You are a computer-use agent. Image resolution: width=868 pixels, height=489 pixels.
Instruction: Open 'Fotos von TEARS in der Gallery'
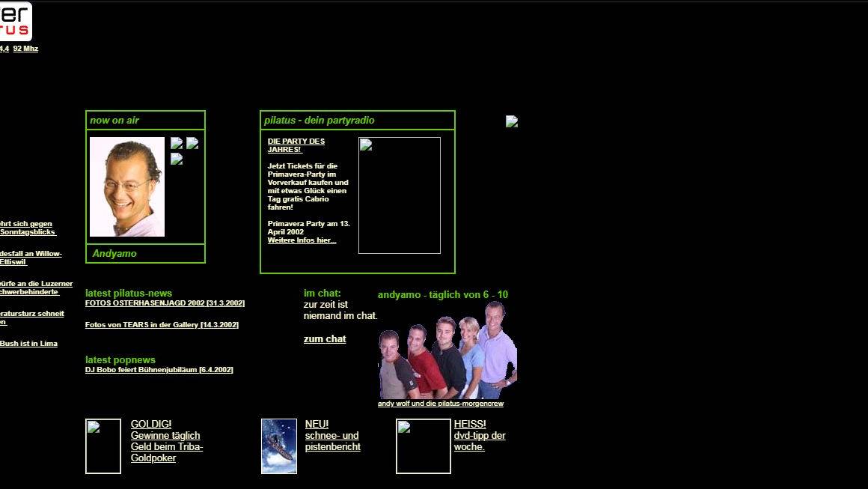point(162,324)
